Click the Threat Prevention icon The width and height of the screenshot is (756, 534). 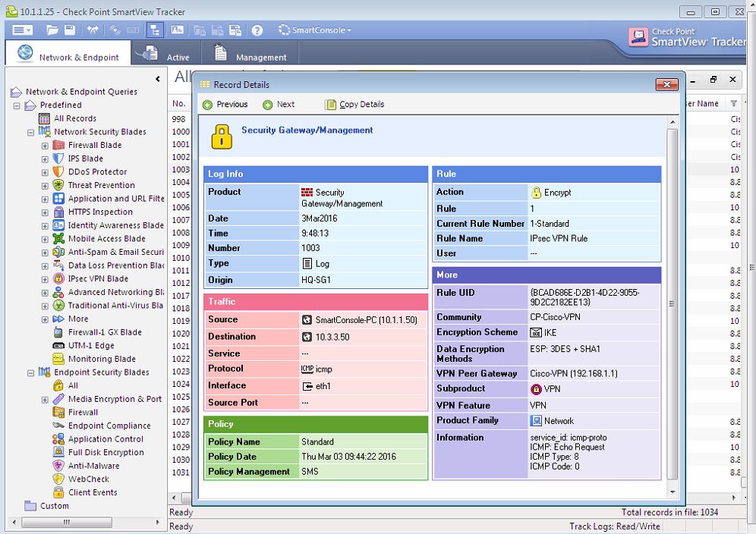click(x=58, y=185)
